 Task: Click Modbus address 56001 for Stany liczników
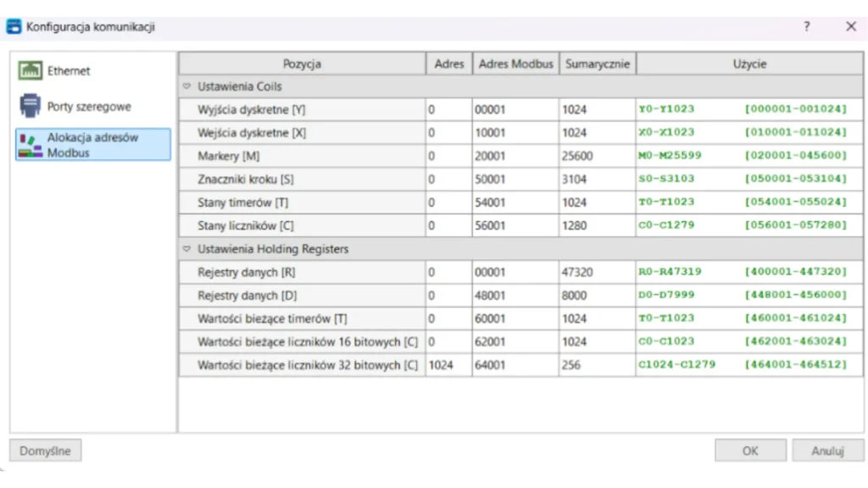tap(515, 225)
